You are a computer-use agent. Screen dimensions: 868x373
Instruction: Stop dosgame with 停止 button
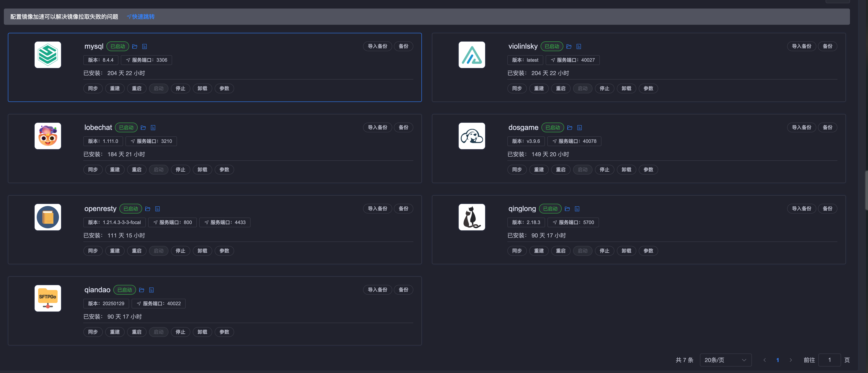pyautogui.click(x=604, y=170)
